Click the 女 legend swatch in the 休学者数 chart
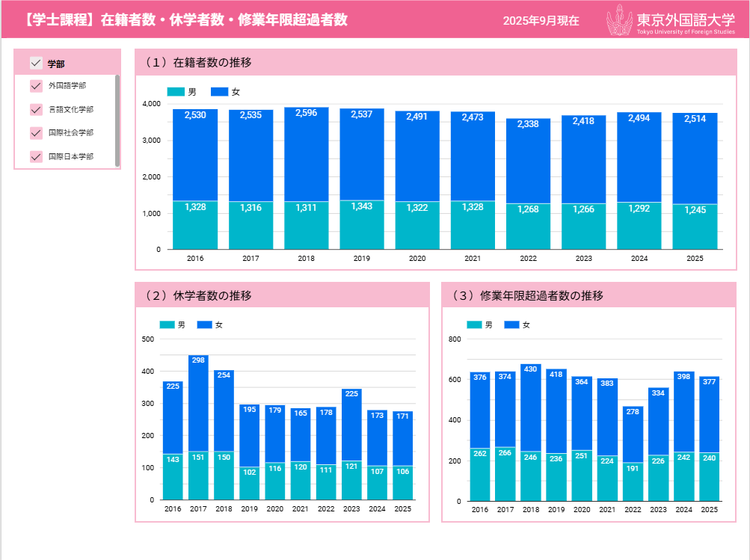The image size is (750, 560). coord(205,325)
